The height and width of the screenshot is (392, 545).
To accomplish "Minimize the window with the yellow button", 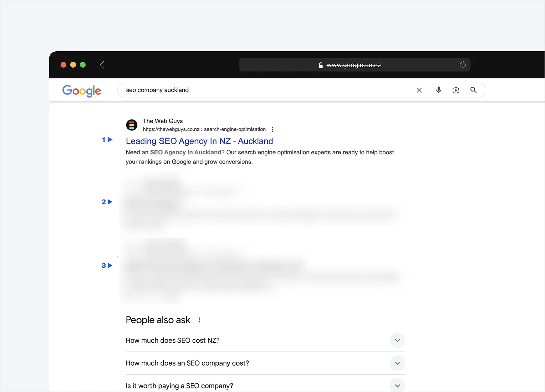I will coord(73,65).
